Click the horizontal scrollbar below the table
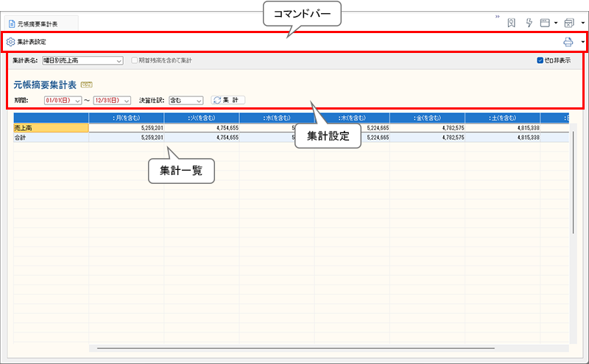 [294, 348]
